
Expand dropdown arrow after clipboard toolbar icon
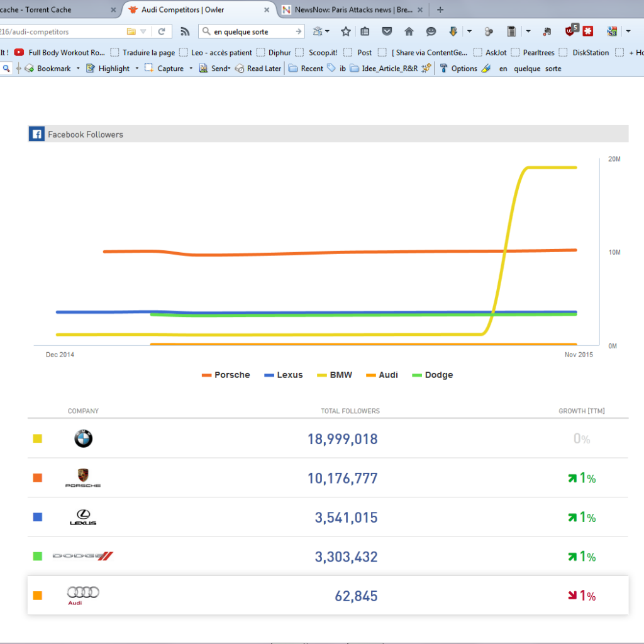click(x=528, y=31)
